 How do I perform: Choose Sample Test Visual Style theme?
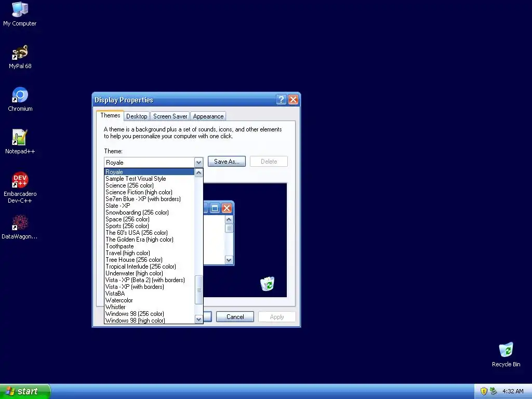149,179
